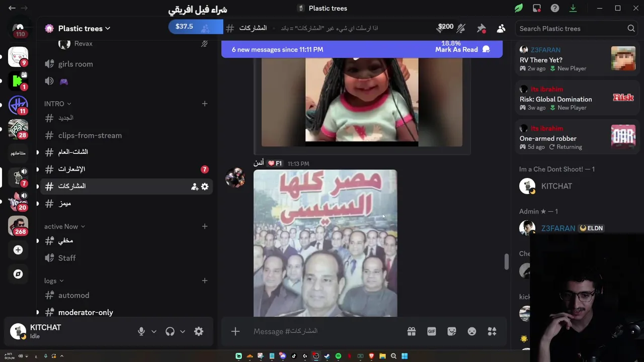This screenshot has width=644, height=362.
Task: Go back with the left arrow
Action: [x=12, y=8]
